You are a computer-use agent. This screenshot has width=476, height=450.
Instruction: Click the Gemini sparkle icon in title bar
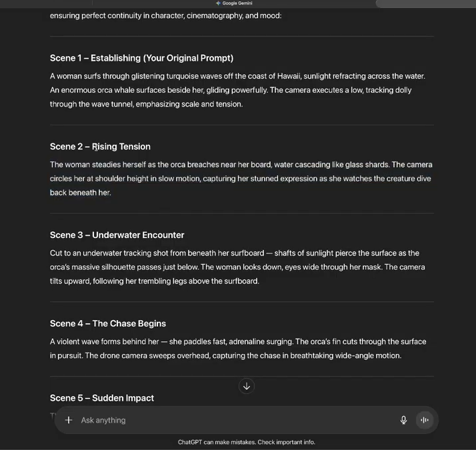[x=218, y=3]
